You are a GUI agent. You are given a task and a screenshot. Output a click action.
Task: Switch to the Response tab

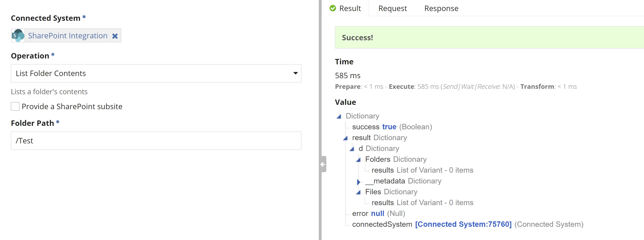pyautogui.click(x=441, y=8)
